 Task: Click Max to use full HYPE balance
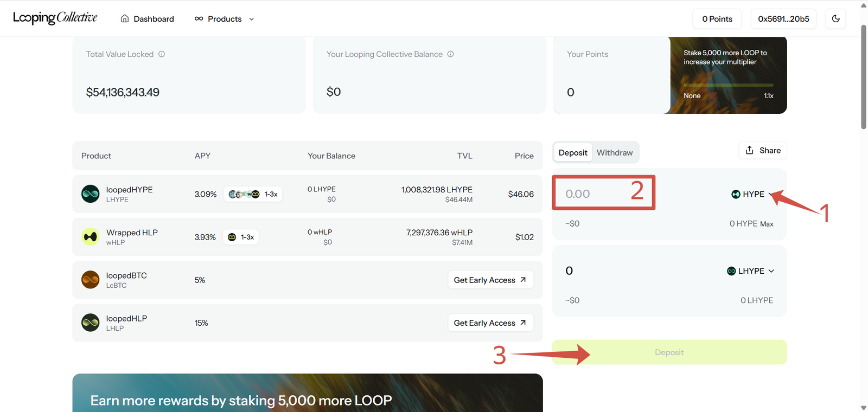click(x=767, y=224)
